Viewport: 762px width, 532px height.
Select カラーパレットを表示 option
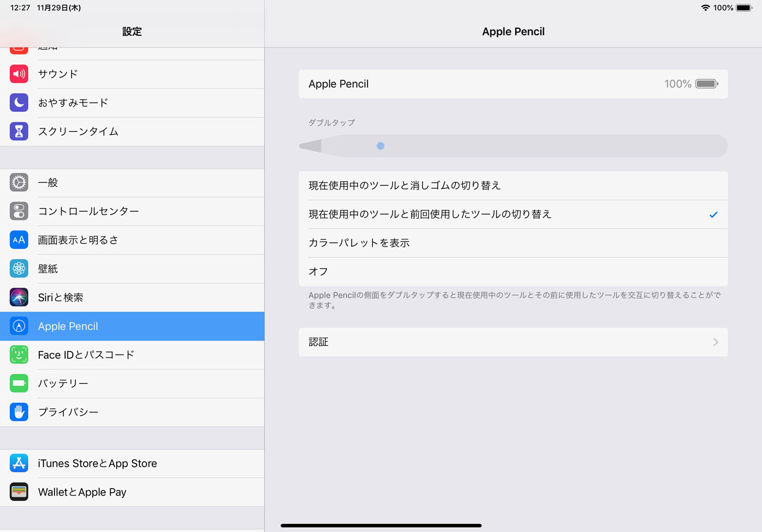[513, 243]
